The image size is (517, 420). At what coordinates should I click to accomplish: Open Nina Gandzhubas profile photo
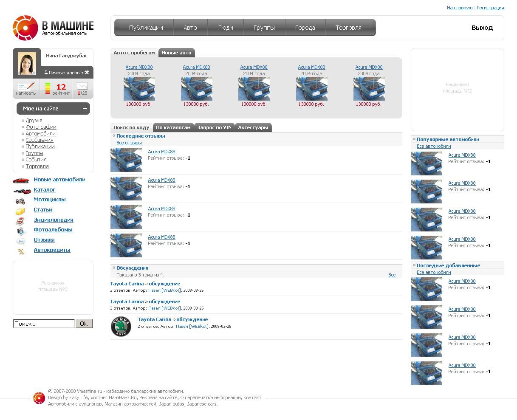click(x=27, y=63)
